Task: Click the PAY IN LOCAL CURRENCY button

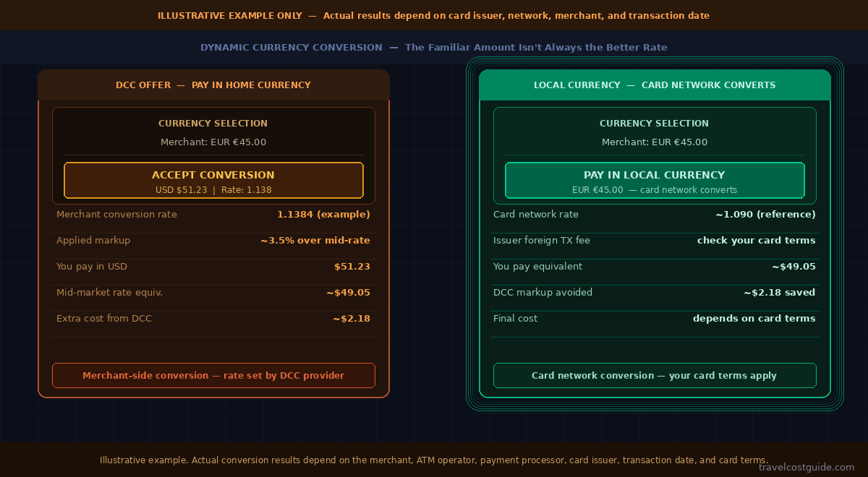Action: pos(655,180)
